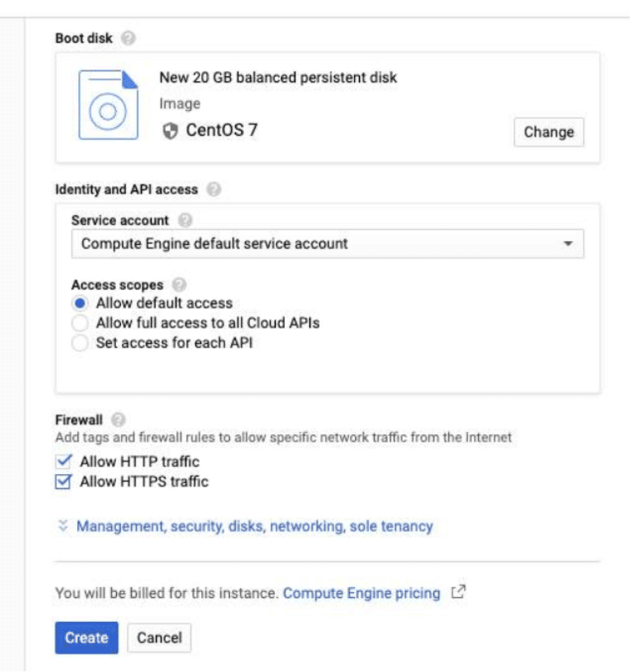Click the 'New 20 GB balanced persistent disk' text
This screenshot has height=672, width=631.
278,77
